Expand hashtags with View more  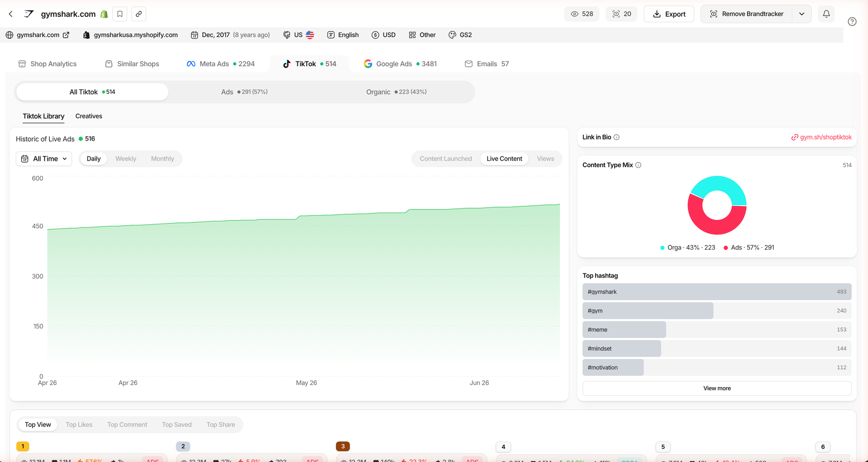pyautogui.click(x=717, y=388)
